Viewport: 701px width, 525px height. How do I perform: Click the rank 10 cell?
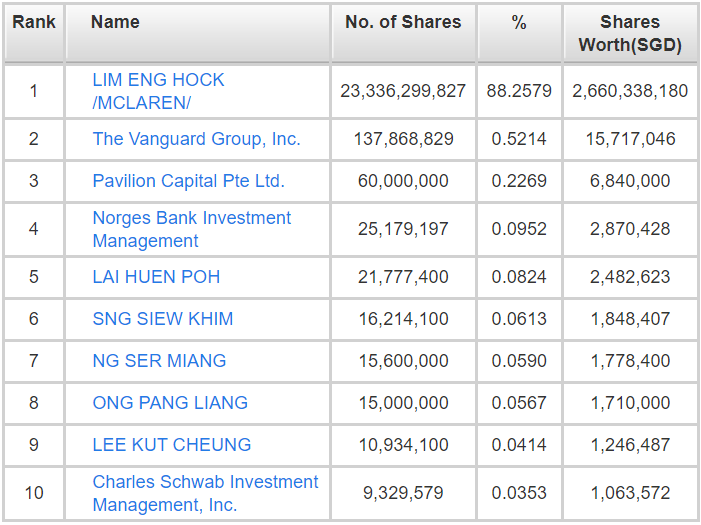click(x=34, y=493)
